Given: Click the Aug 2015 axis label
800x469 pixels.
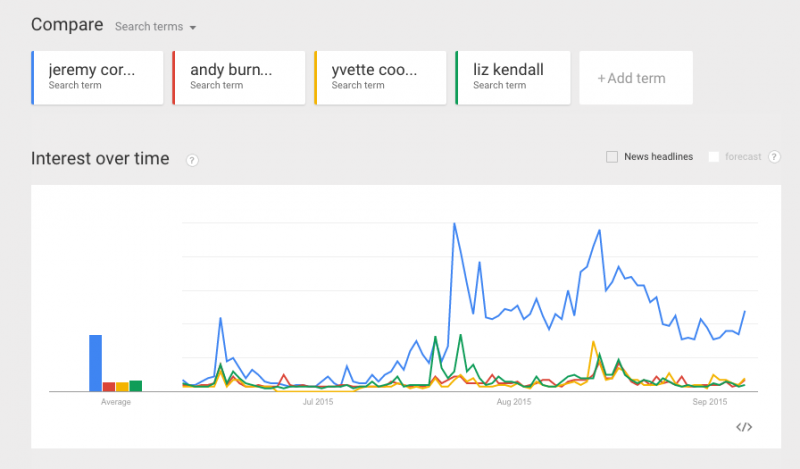Looking at the screenshot, I should point(514,402).
